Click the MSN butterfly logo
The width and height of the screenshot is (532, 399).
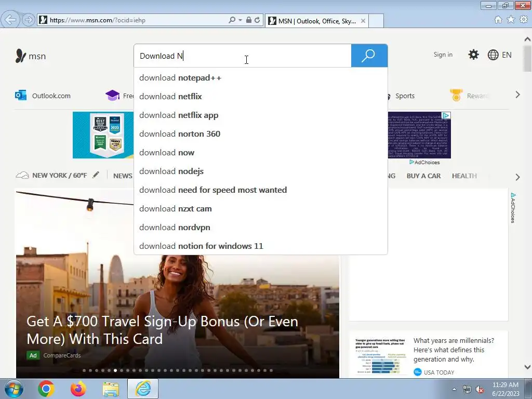(21, 56)
